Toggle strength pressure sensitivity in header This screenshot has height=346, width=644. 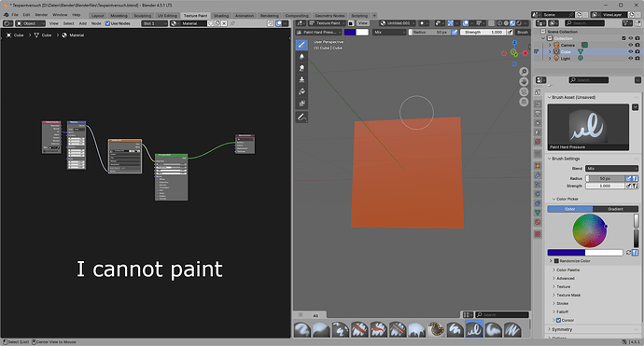(x=510, y=32)
